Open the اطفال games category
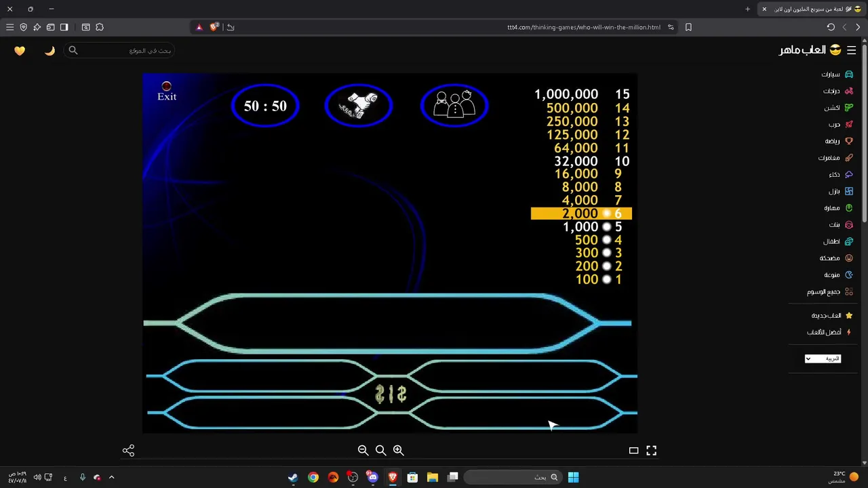This screenshot has height=488, width=868. (x=837, y=241)
